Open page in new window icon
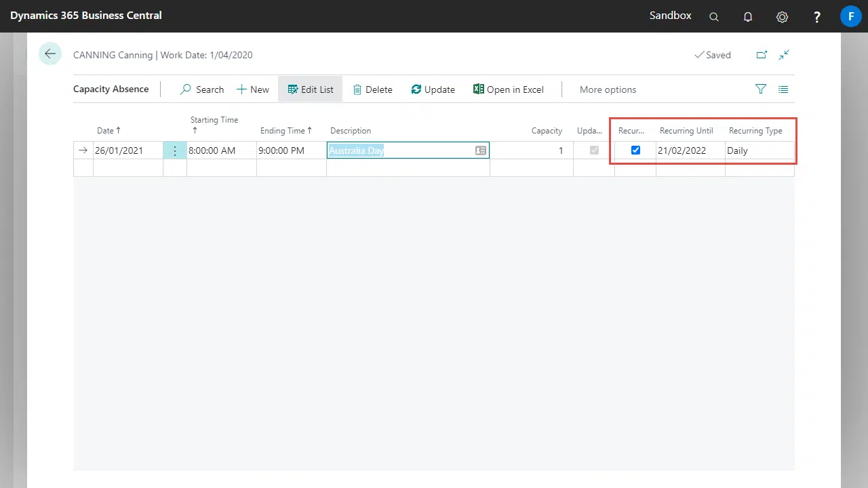This screenshot has width=868, height=488. [x=762, y=55]
